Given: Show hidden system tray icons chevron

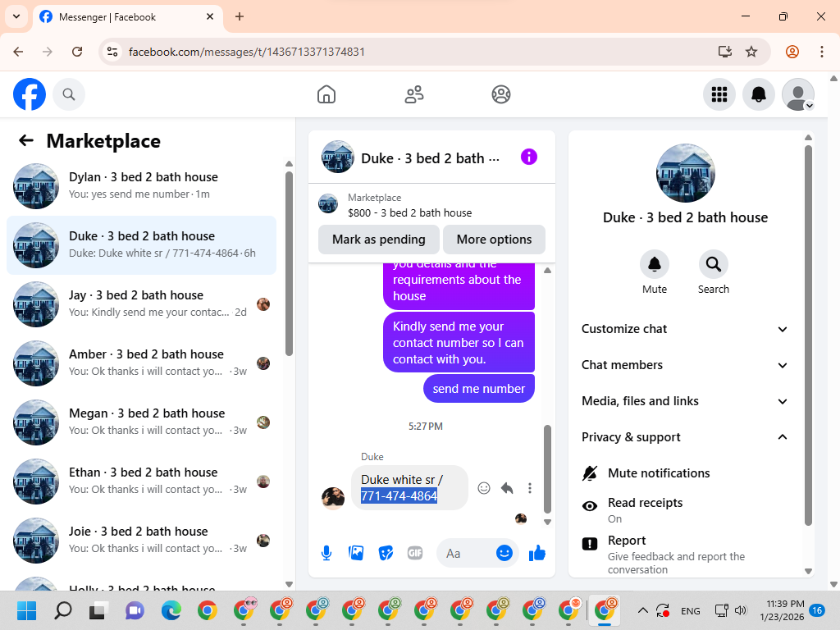Looking at the screenshot, I should (643, 610).
